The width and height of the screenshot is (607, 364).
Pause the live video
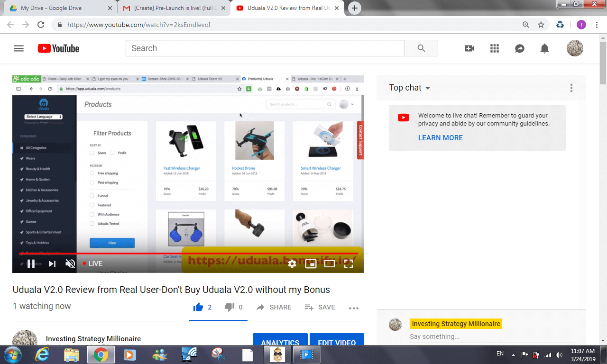tap(31, 264)
